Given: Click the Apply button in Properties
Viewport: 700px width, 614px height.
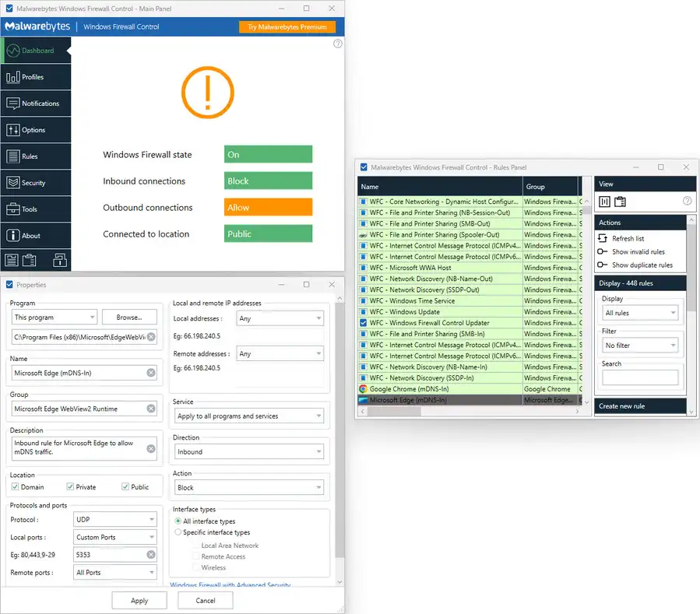Looking at the screenshot, I should (x=139, y=600).
